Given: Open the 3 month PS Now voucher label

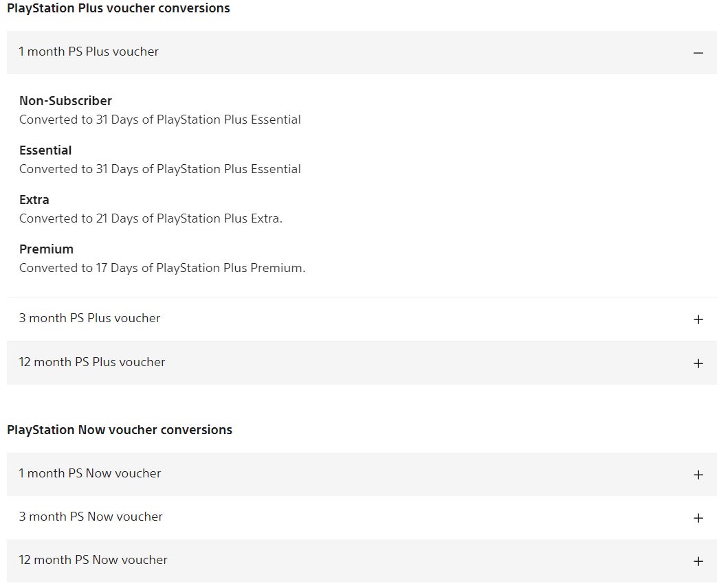Looking at the screenshot, I should coord(91,517).
